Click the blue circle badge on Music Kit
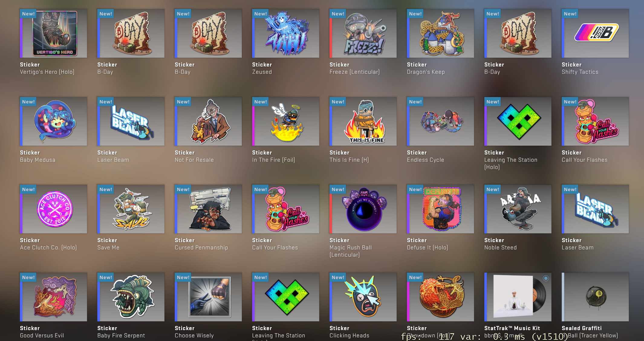Viewport: 644px width, 341px height. (x=546, y=278)
